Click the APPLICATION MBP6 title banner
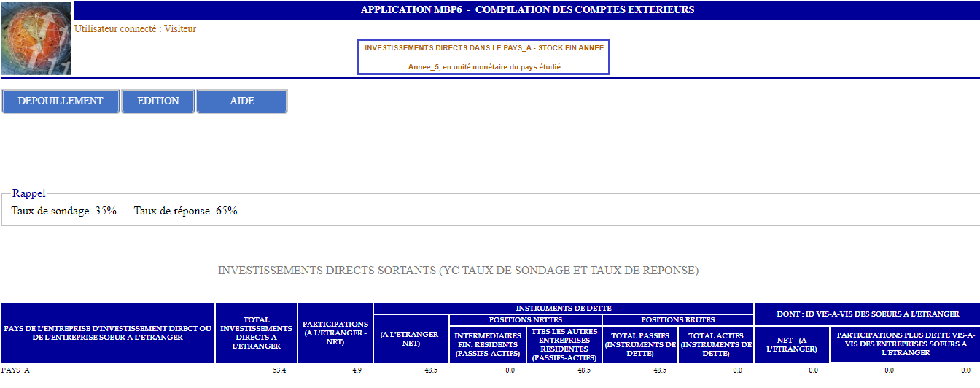980x388 pixels. [x=526, y=10]
